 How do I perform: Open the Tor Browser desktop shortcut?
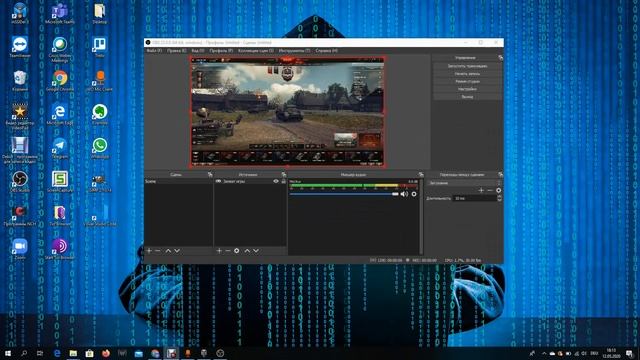tap(60, 216)
